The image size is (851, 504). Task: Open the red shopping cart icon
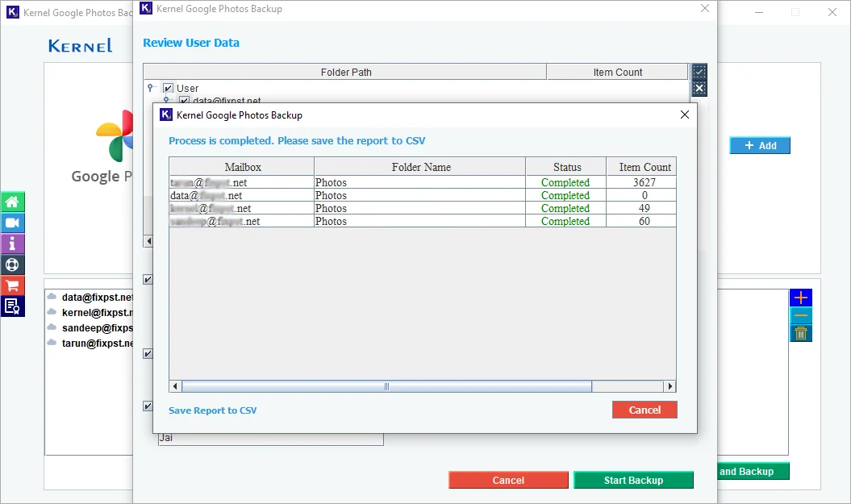click(12, 285)
